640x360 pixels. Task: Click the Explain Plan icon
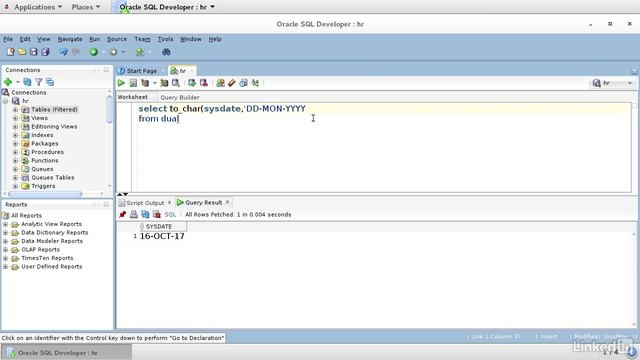(145, 83)
